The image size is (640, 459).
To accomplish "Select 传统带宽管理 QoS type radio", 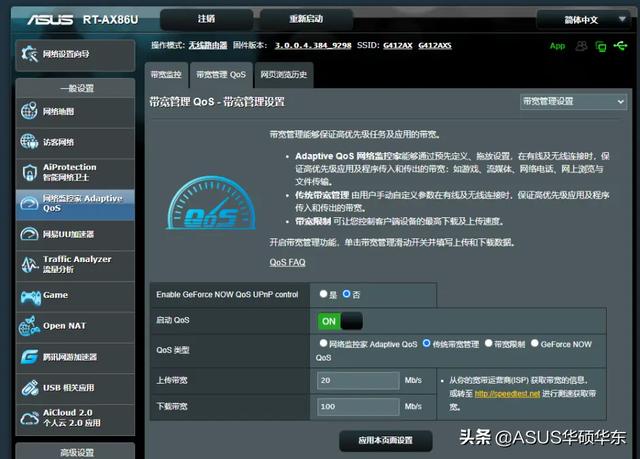I will (x=427, y=344).
